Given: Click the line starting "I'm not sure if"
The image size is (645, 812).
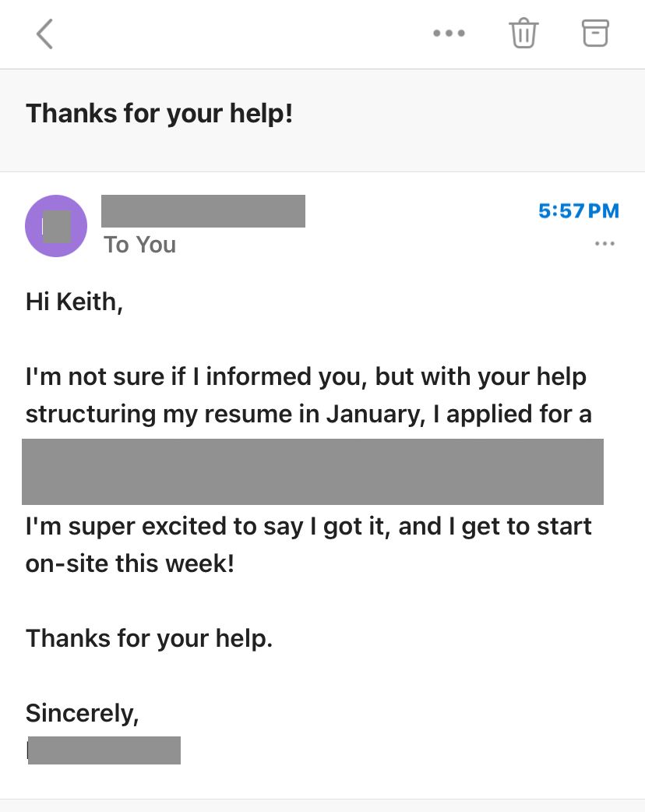Looking at the screenshot, I should 305,376.
